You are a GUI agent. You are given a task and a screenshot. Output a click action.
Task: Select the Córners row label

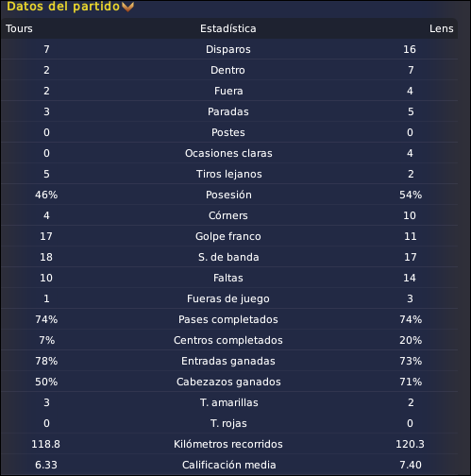(x=228, y=215)
